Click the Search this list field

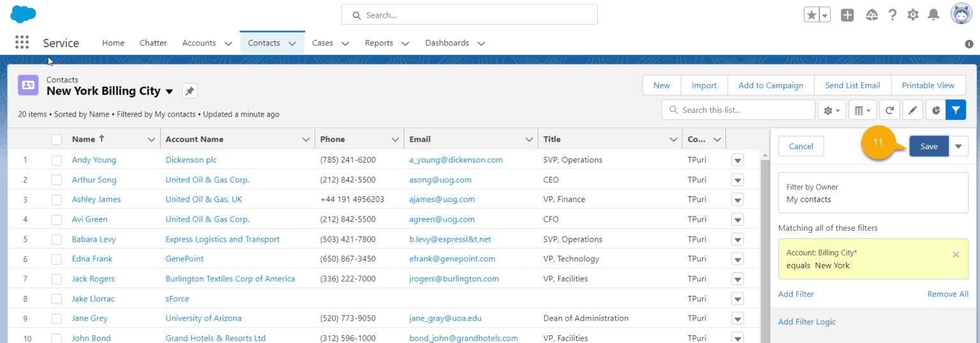pos(738,110)
